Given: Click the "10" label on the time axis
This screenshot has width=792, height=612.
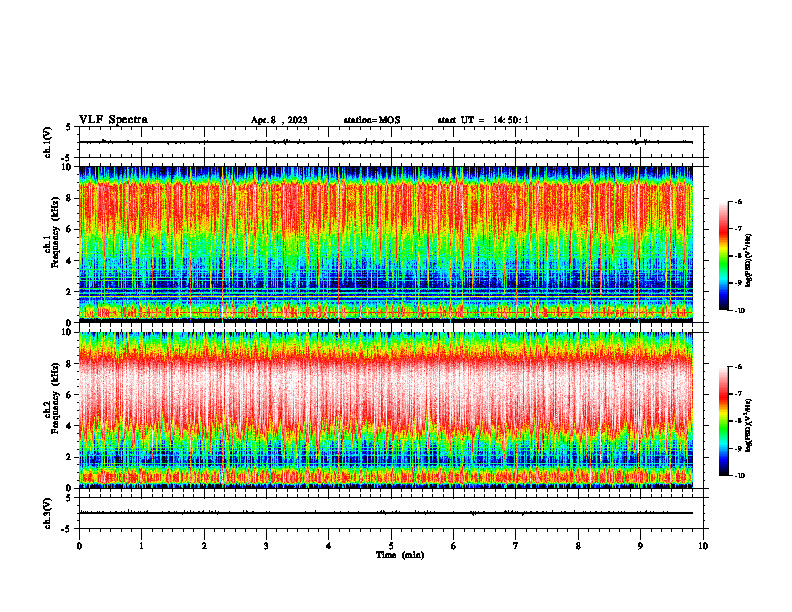Looking at the screenshot, I should tap(703, 546).
